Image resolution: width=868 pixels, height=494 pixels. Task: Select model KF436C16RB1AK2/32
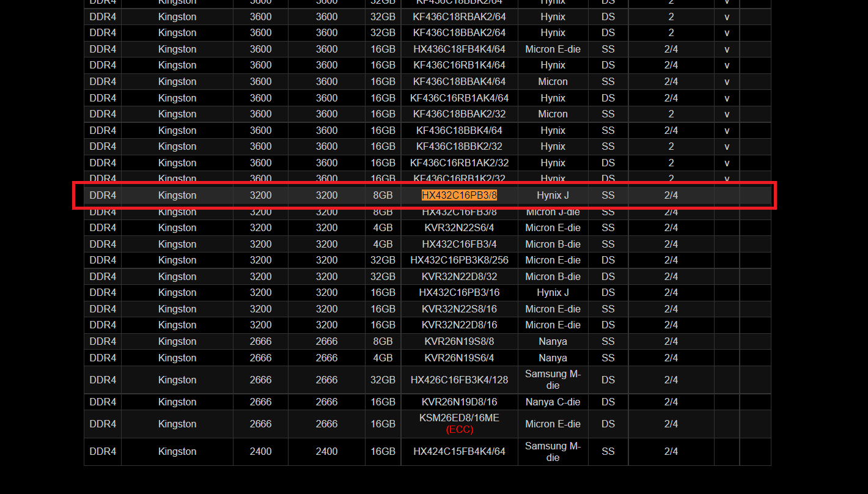(459, 163)
